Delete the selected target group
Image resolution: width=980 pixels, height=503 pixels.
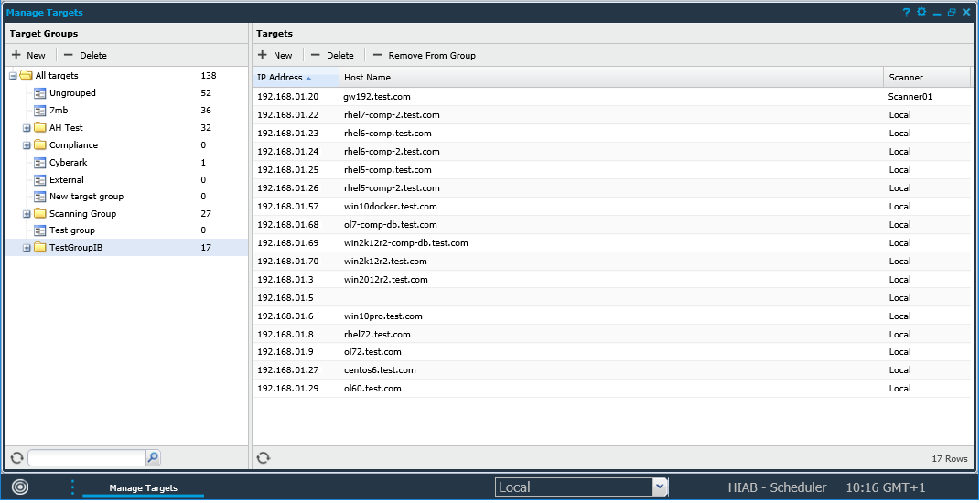[x=85, y=56]
